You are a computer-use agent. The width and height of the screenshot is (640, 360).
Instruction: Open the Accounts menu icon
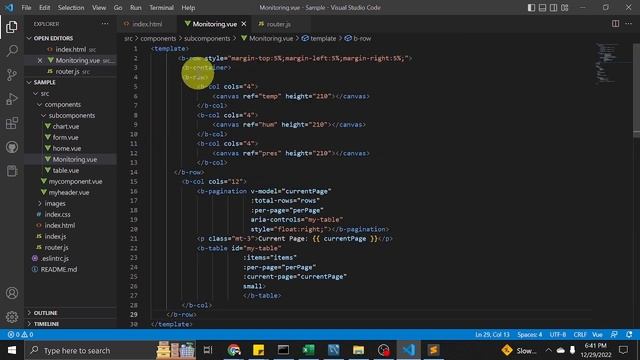point(12,293)
